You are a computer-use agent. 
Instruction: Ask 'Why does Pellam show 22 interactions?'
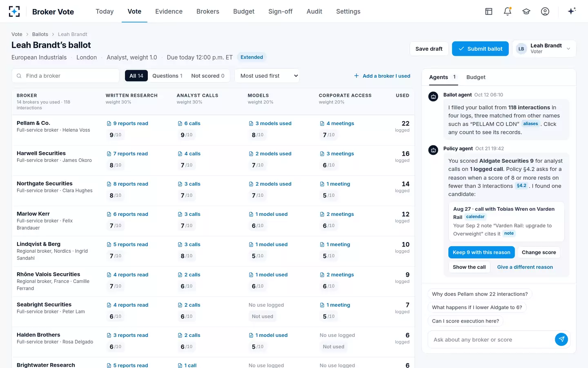(x=480, y=294)
